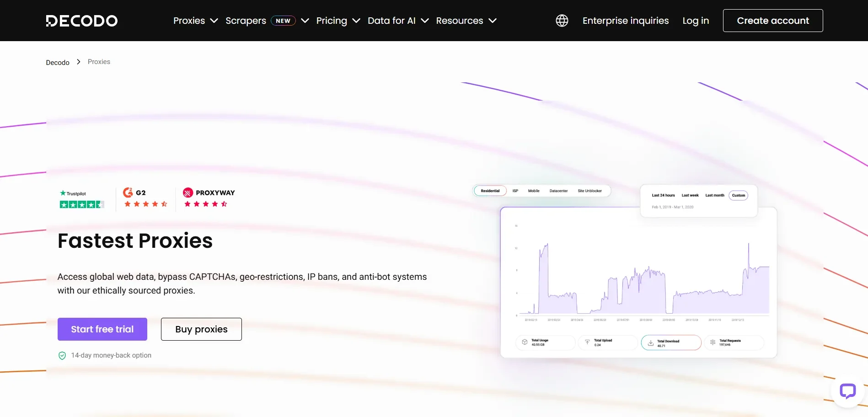868x417 pixels.
Task: Click the Total Usage box icon
Action: 525,342
